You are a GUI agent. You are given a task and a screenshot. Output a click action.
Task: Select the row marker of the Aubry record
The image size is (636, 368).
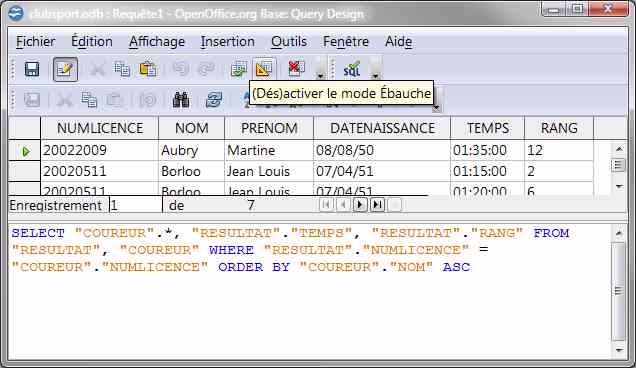[x=25, y=151]
